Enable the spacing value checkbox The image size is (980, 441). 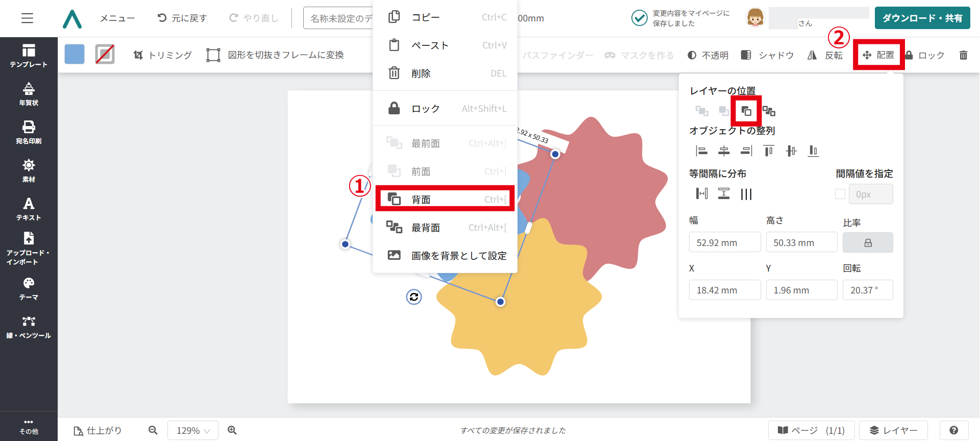(840, 194)
